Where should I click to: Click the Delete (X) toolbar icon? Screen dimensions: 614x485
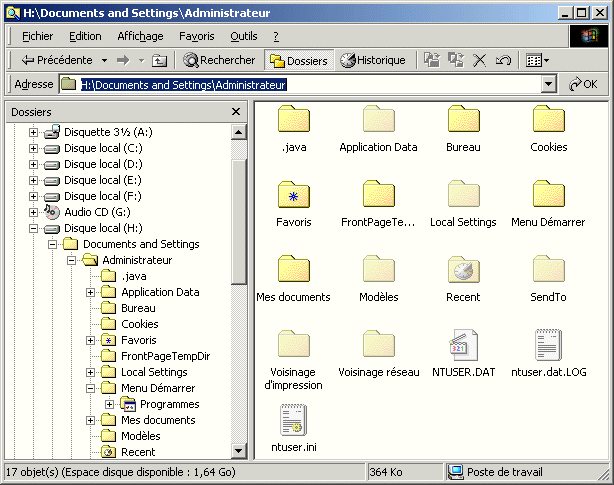pos(479,60)
